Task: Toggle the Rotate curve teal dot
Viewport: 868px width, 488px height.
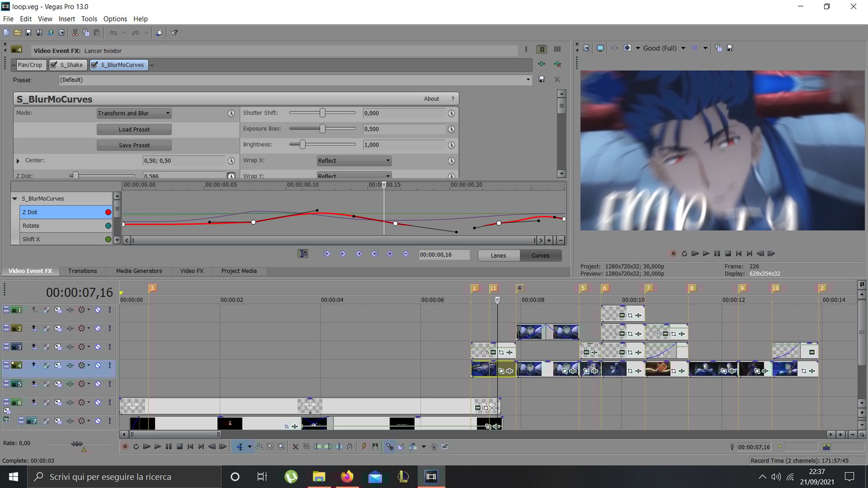Action: (x=108, y=226)
